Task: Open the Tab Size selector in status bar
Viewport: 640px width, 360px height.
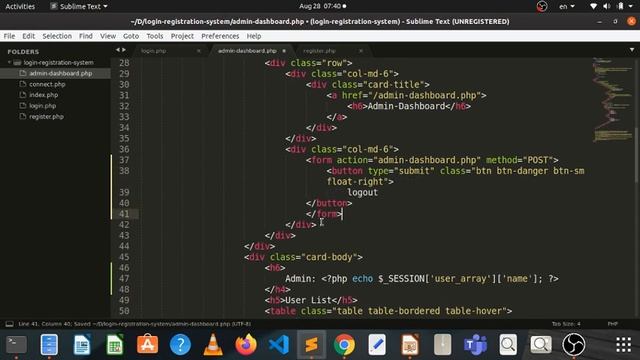Action: coord(566,324)
